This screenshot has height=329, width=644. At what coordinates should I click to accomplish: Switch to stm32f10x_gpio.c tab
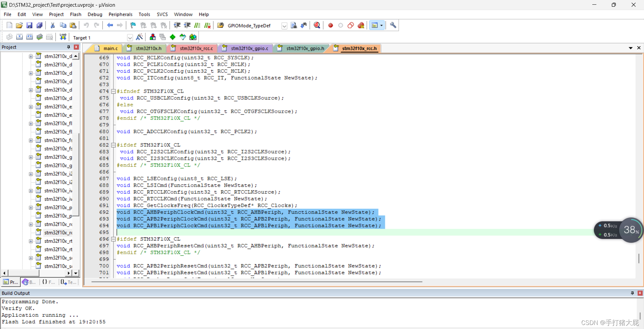246,48
